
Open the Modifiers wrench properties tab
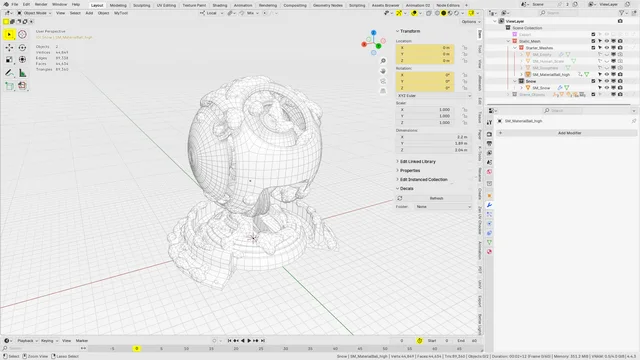click(489, 205)
